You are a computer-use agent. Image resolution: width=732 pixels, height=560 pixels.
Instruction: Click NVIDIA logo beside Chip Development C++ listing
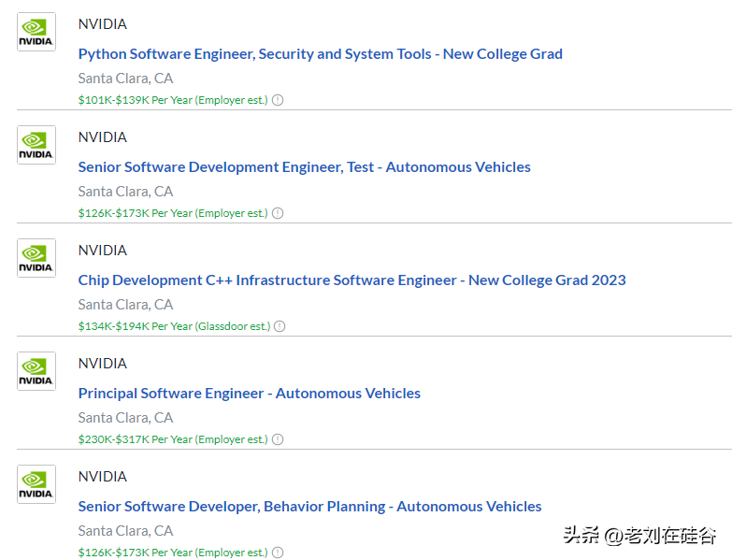pos(36,258)
